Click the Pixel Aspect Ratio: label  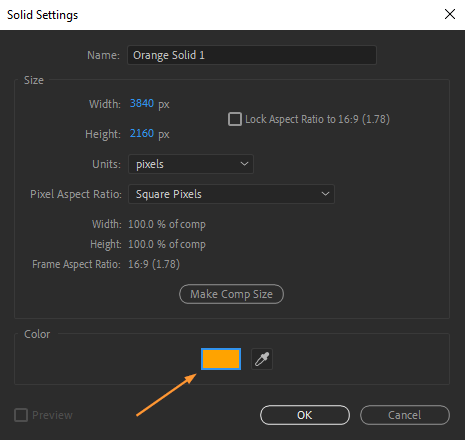76,194
